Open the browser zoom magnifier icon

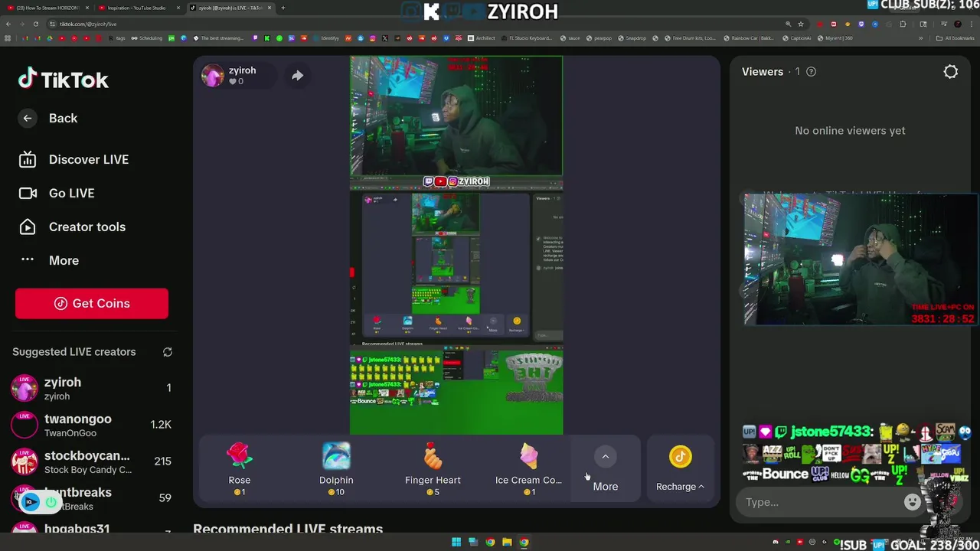pos(788,24)
